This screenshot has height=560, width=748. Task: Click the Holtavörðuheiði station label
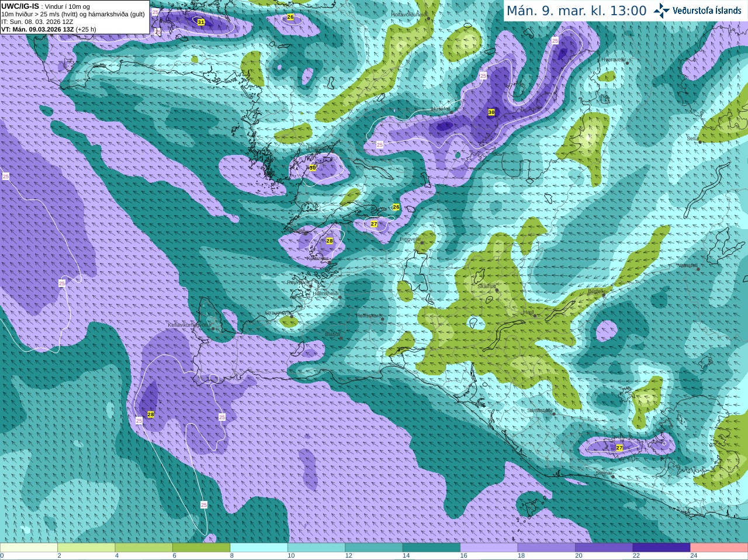(x=409, y=14)
